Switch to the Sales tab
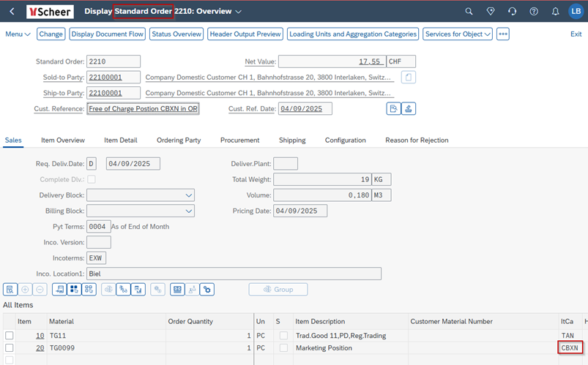Image resolution: width=588 pixels, height=365 pixels. tap(13, 140)
